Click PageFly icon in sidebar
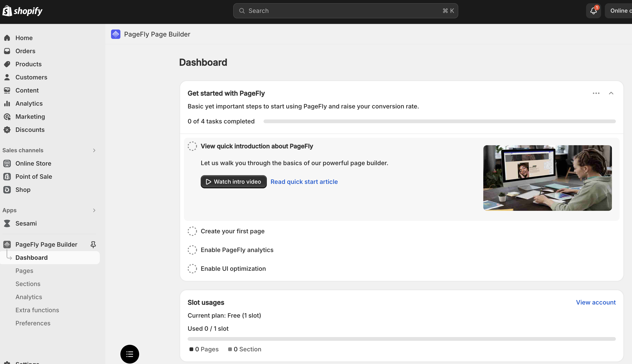Screen dimensions: 632x364 point(7,245)
